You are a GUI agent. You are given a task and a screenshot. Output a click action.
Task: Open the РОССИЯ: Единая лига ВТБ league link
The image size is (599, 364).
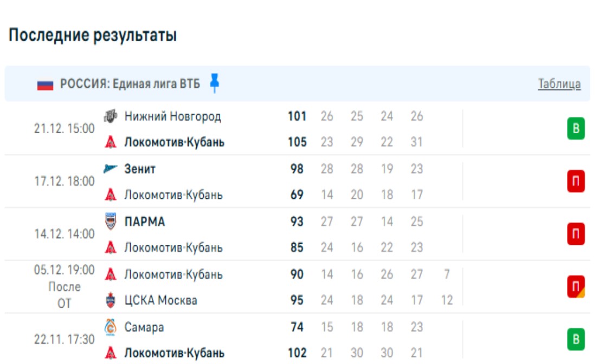[130, 84]
